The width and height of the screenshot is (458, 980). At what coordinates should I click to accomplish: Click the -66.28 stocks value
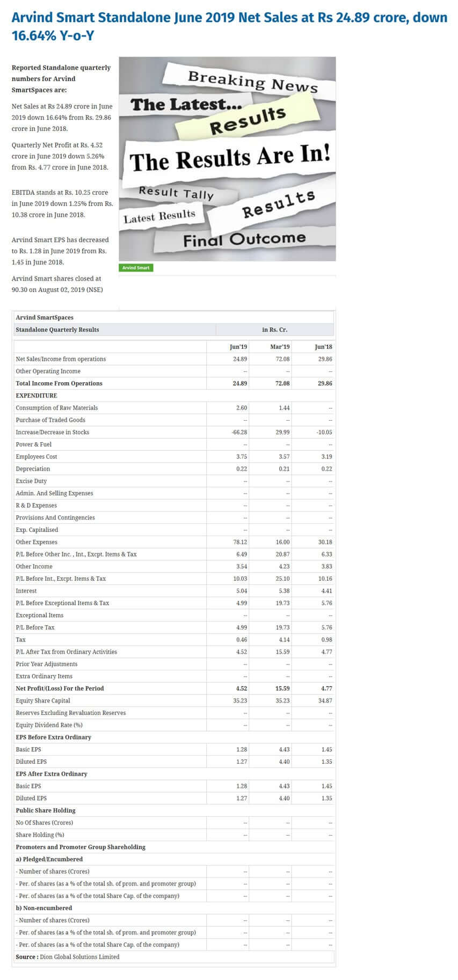[239, 432]
